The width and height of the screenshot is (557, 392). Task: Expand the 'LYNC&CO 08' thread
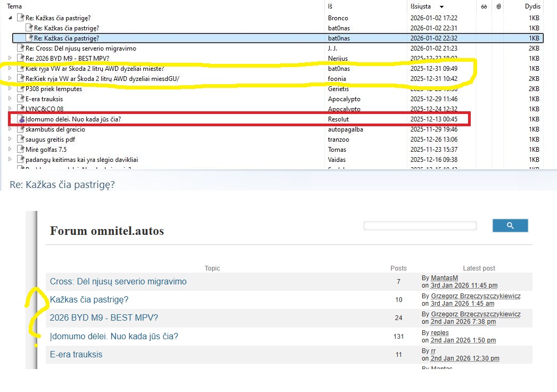(x=10, y=109)
